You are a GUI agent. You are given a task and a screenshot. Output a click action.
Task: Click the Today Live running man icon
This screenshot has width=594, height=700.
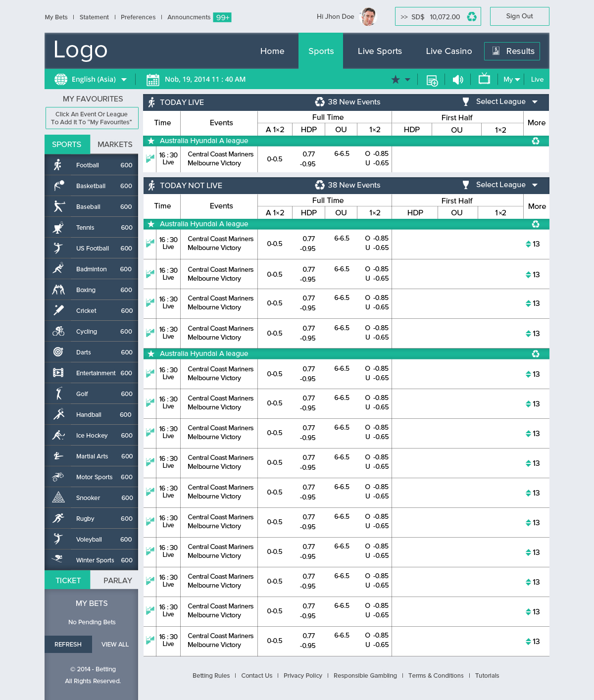point(151,102)
